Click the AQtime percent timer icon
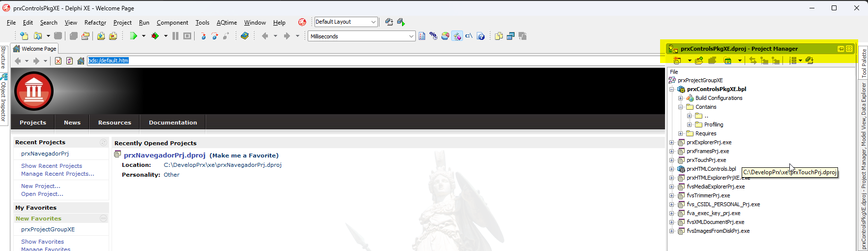 [433, 36]
